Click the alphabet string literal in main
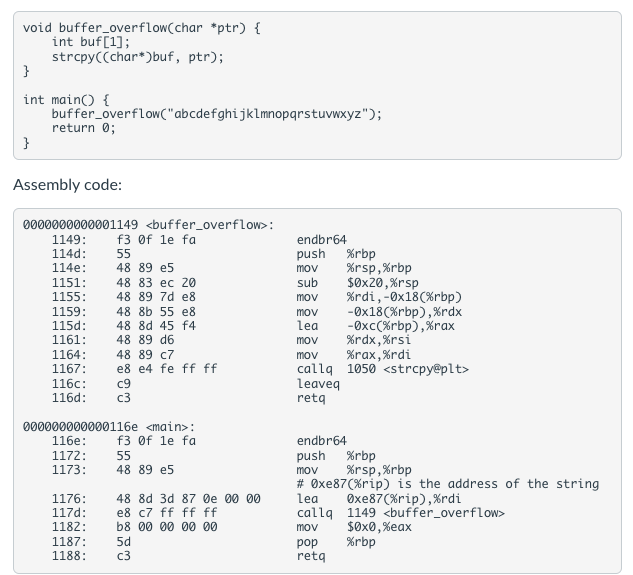Image resolution: width=633 pixels, height=575 pixels. point(268,114)
